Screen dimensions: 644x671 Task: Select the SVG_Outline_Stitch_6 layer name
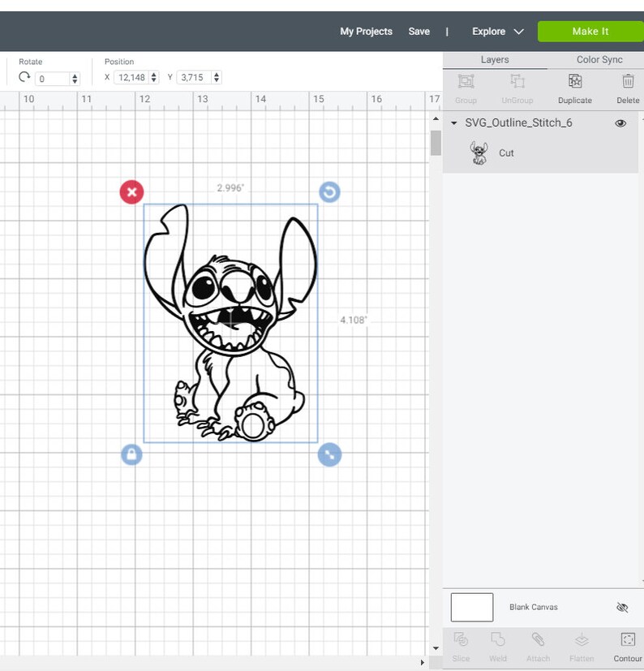point(518,123)
